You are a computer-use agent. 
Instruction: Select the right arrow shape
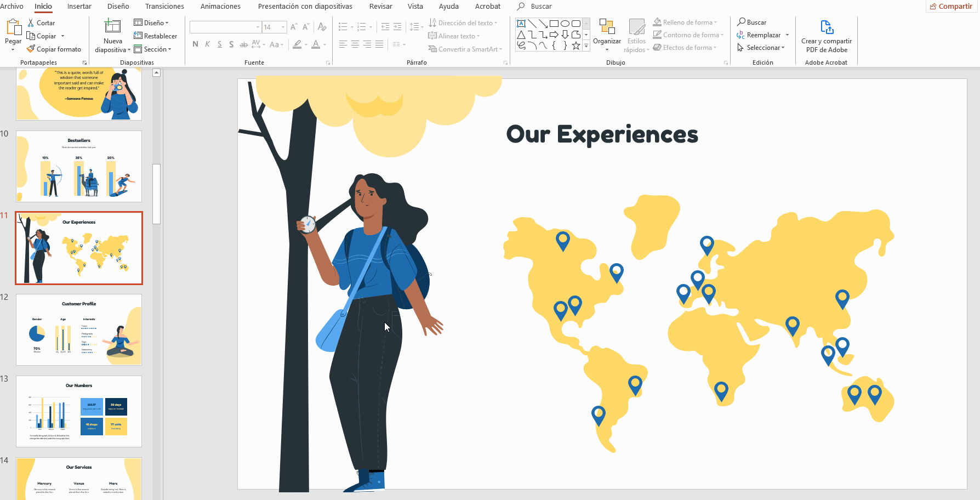(x=554, y=35)
